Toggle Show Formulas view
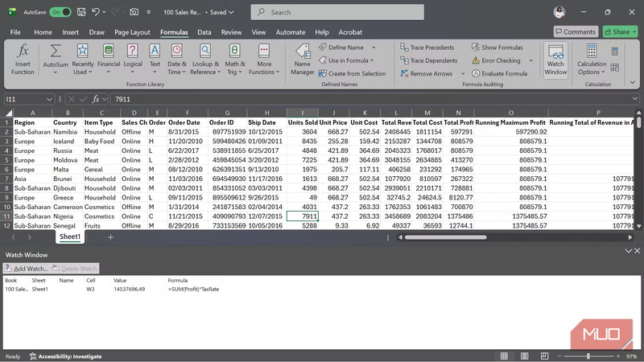 tap(496, 47)
